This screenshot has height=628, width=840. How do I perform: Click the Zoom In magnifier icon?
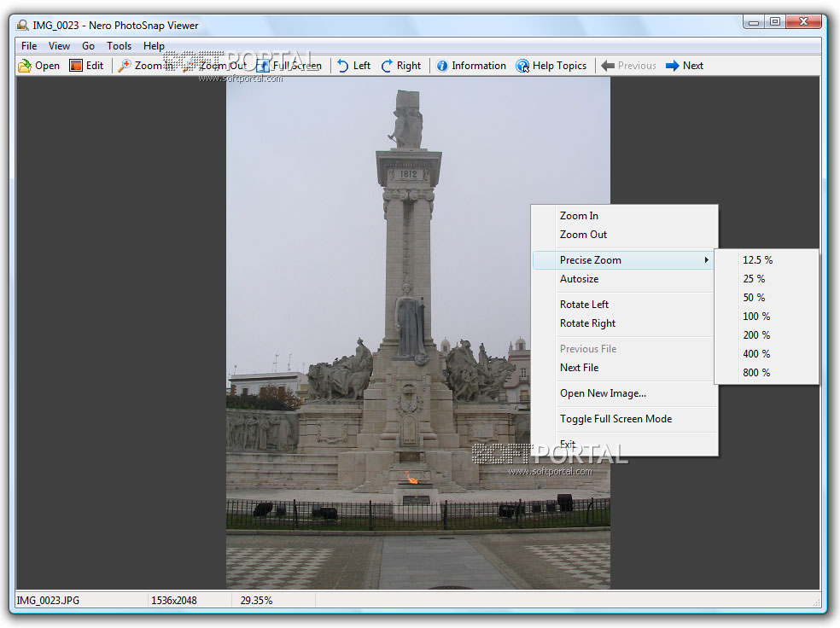point(125,66)
